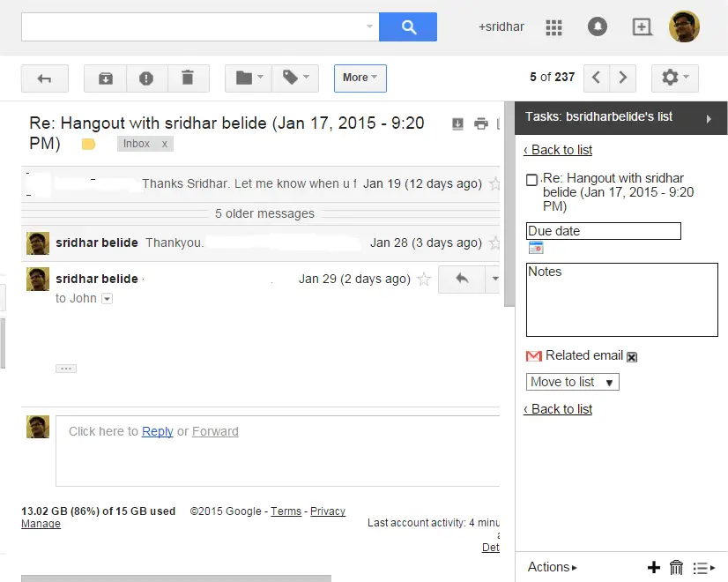Archive this conversation
Viewport: 728px width, 582px height.
click(x=106, y=78)
